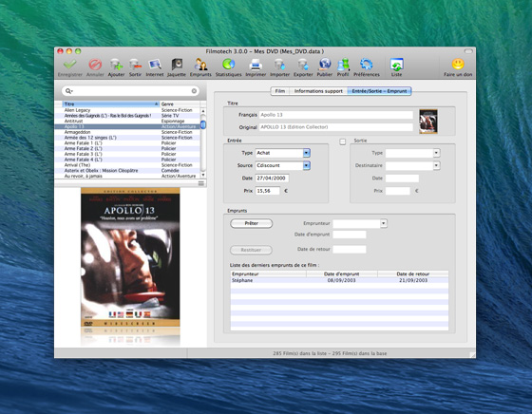Click the Original title field

point(336,127)
